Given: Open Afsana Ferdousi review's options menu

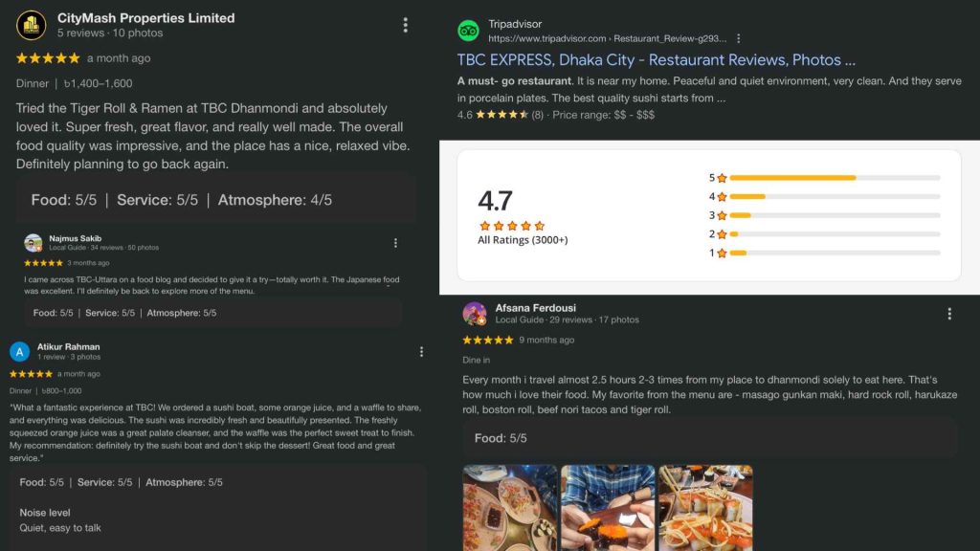Looking at the screenshot, I should (949, 314).
